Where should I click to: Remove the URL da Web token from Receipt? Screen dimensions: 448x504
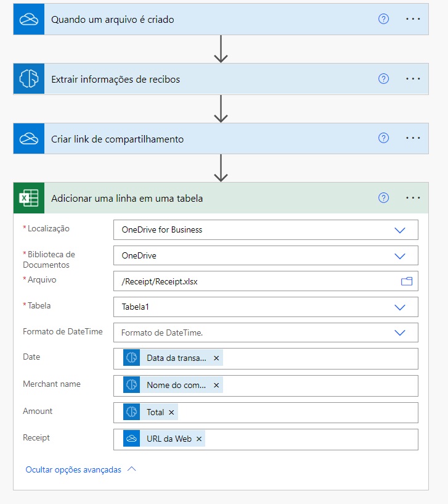pos(199,439)
